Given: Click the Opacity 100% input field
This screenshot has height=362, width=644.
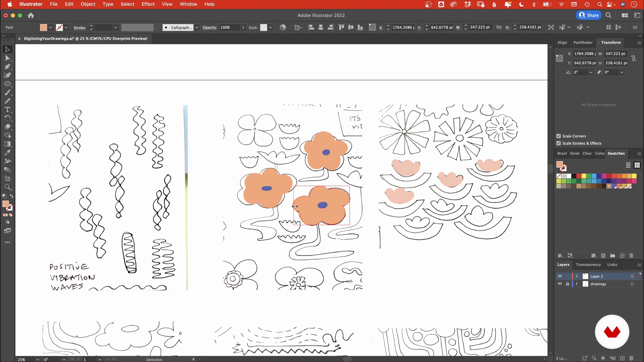Looking at the screenshot, I should (x=229, y=27).
